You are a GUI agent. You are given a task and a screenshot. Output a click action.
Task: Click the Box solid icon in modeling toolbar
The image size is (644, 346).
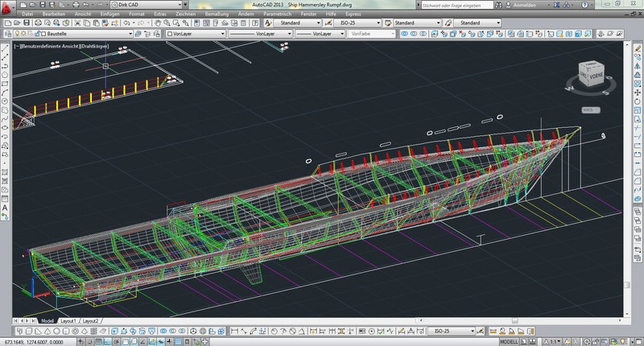click(x=29, y=331)
